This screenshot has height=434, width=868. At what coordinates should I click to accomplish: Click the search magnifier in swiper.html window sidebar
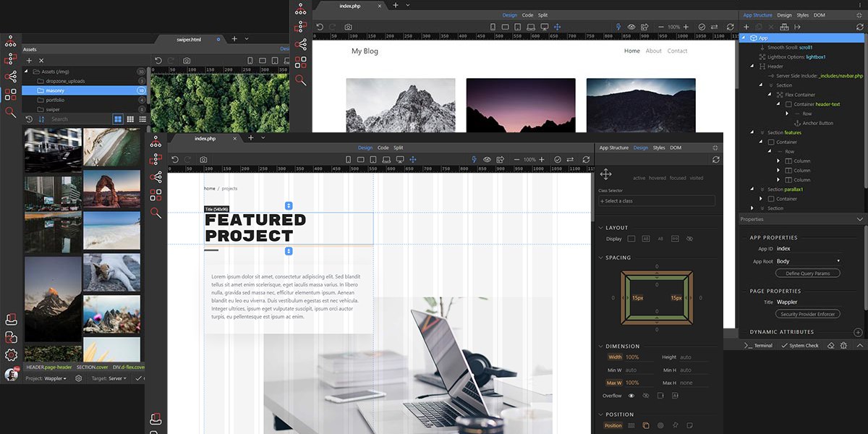tap(11, 112)
